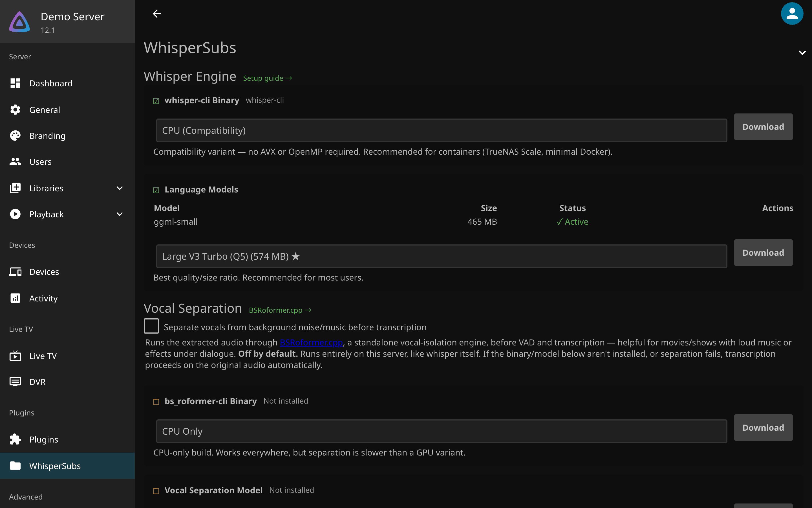This screenshot has width=812, height=508.
Task: Click the Playback play-circle icon
Action: coord(15,214)
